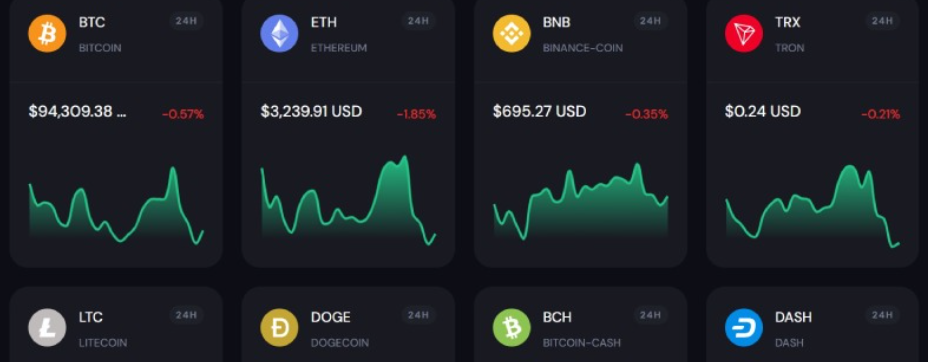Screen dimensions: 928x362
Task: Click the blue Dash coin icon
Action: (x=743, y=327)
